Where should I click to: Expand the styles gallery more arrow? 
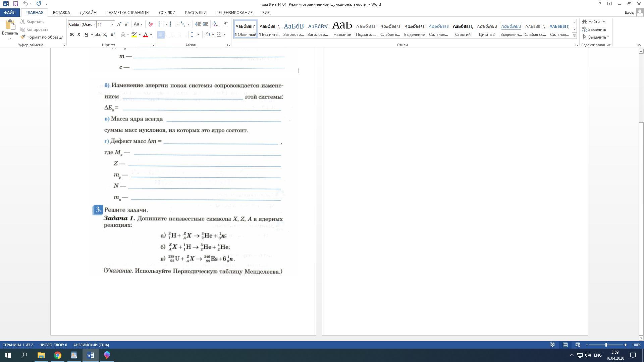click(x=574, y=36)
